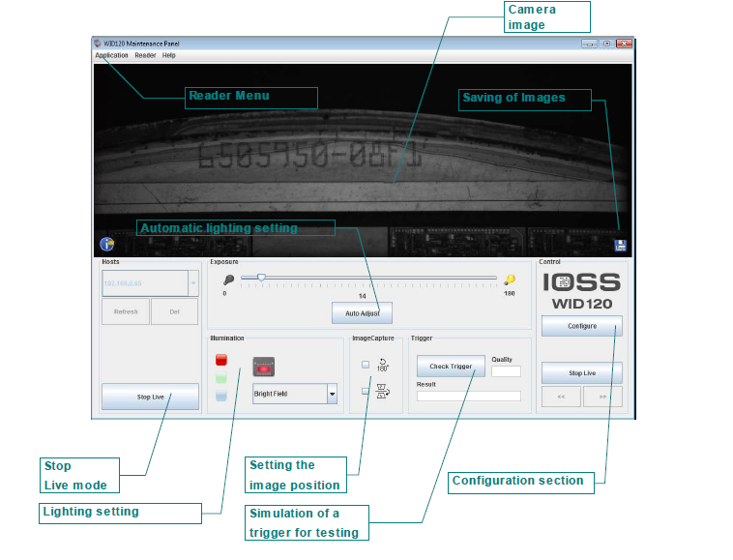Screen dimensions: 733x560
Task: Click Stop Live in Control section
Action: [x=582, y=373]
